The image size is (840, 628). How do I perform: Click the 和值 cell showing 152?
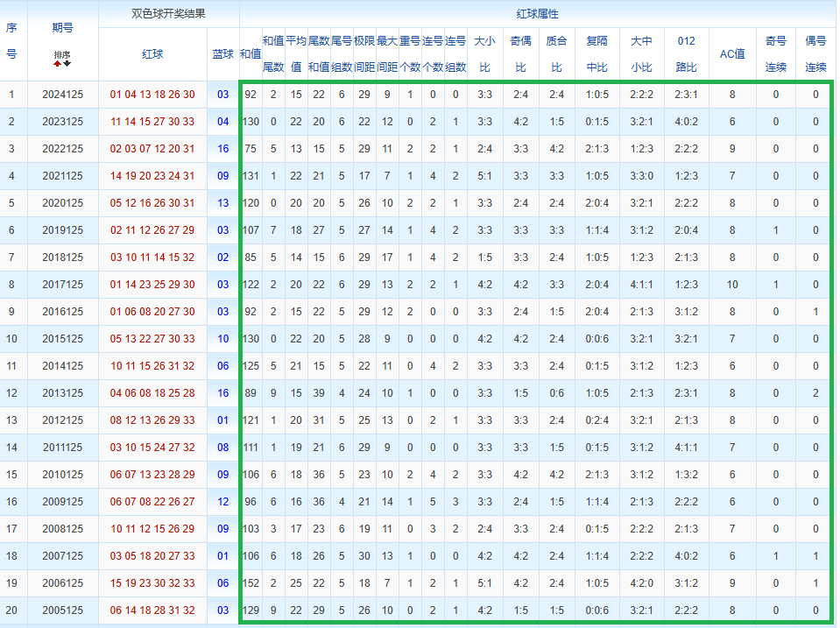(x=251, y=583)
